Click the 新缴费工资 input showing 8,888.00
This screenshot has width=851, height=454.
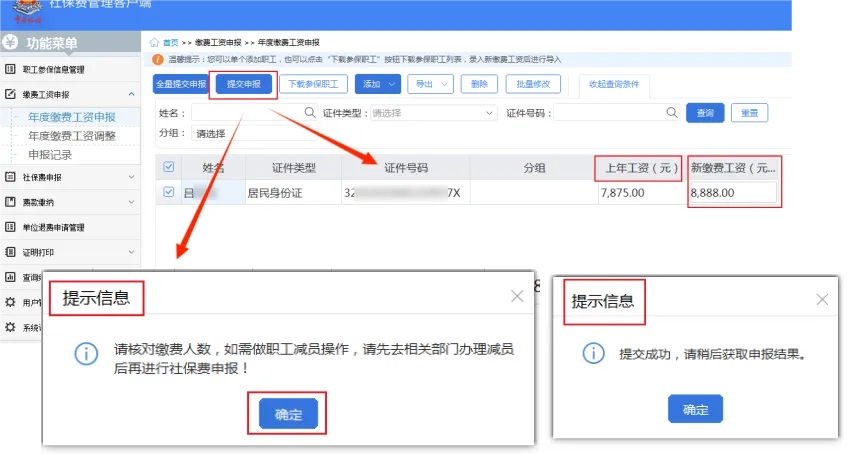tap(732, 192)
